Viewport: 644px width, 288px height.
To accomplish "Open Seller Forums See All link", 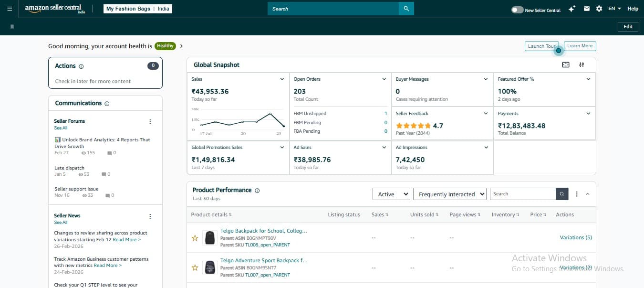I will click(61, 128).
